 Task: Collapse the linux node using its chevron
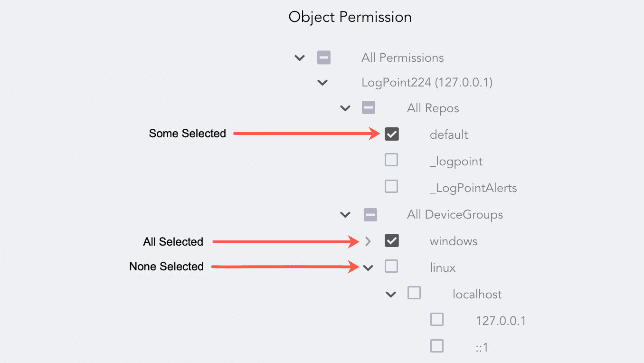click(x=368, y=267)
